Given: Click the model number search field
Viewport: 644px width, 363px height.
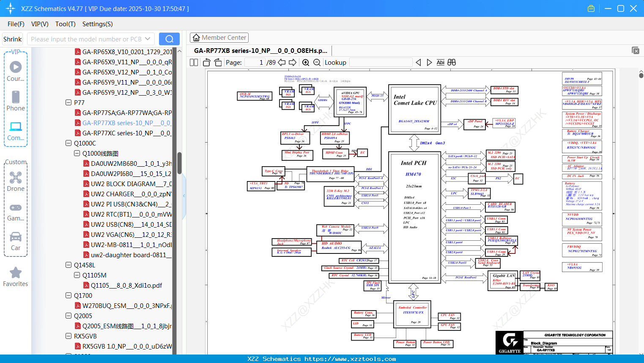Looking at the screenshot, I should click(86, 39).
